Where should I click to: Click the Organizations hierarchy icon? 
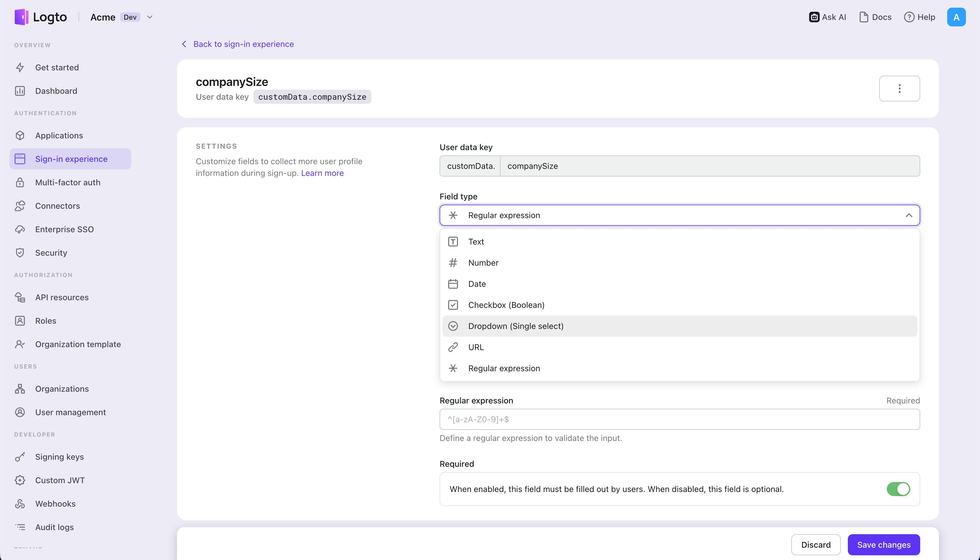(x=20, y=389)
